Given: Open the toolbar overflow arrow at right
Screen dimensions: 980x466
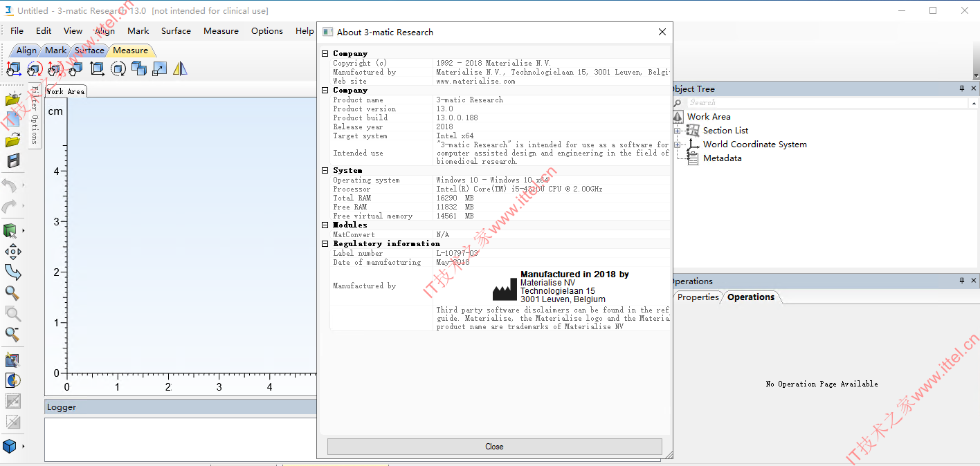Looking at the screenshot, I should tap(976, 76).
